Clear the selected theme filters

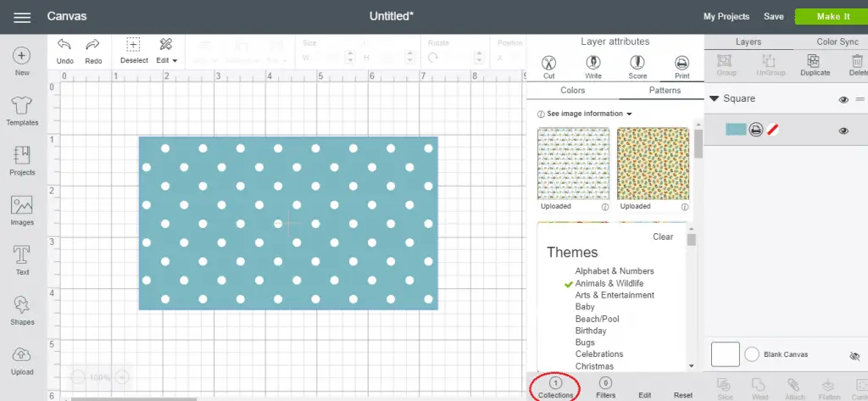(x=663, y=237)
